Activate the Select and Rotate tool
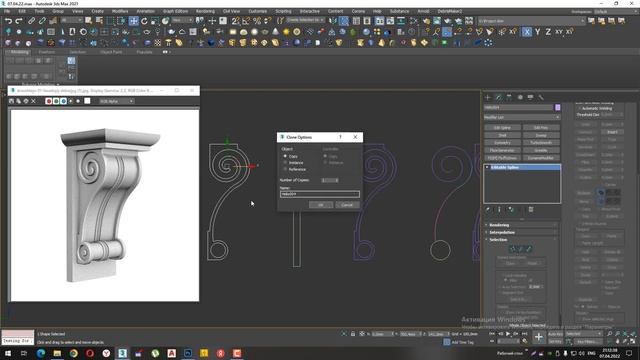Screen dimensions: 640x360 coord(144,20)
